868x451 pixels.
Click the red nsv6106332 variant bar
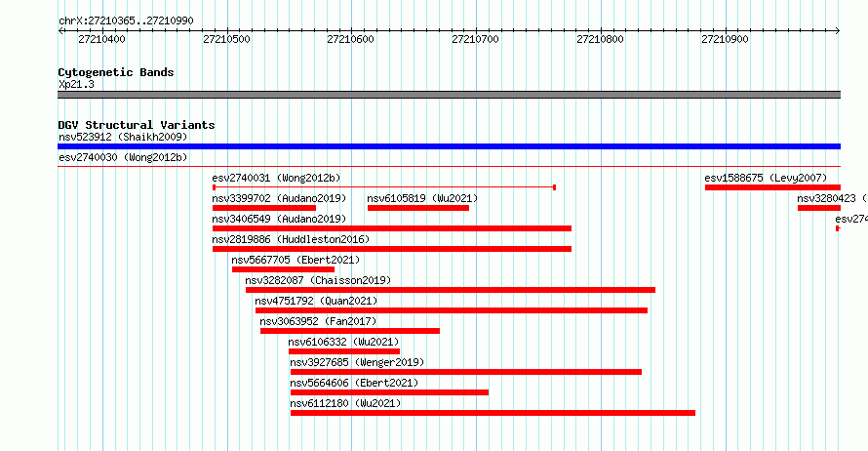pos(343,351)
